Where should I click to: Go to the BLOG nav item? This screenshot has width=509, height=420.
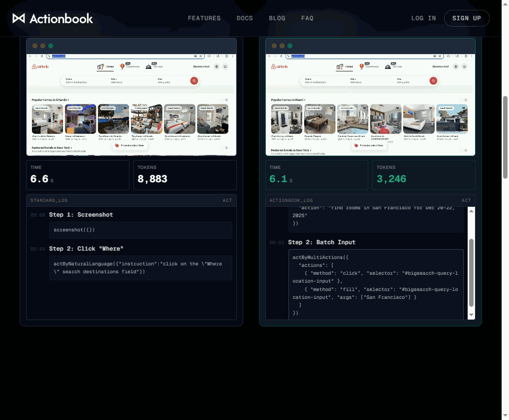[277, 18]
